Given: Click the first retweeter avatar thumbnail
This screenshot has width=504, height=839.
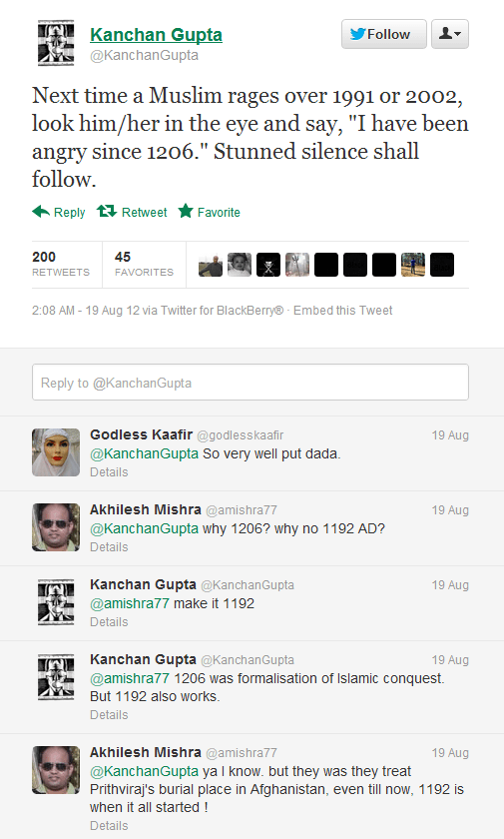Looking at the screenshot, I should pos(210,265).
